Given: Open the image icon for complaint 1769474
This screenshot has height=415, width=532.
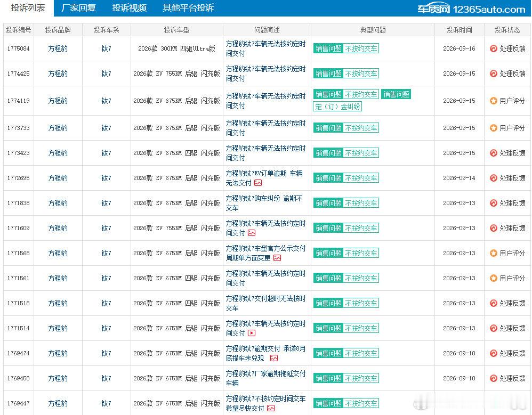Looking at the screenshot, I should tap(274, 359).
